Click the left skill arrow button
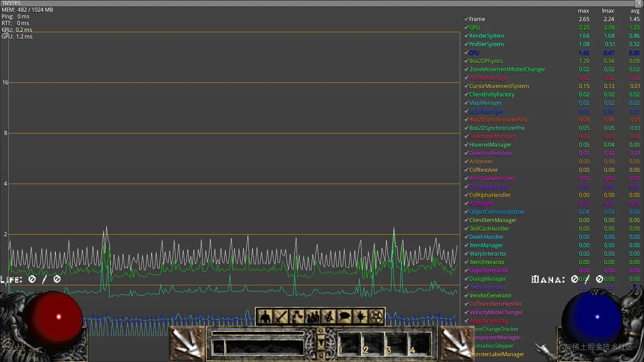This screenshot has width=644, height=362. point(188,343)
